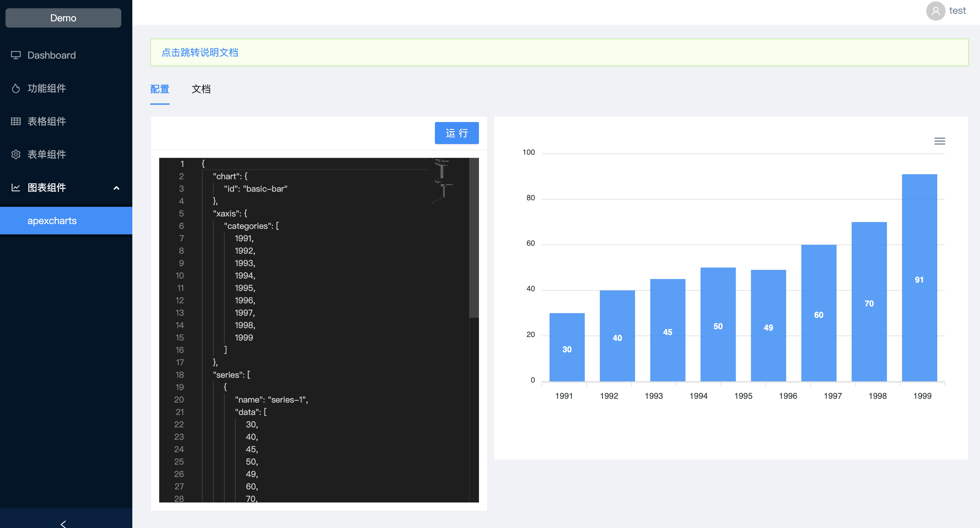Click the flame icon beside 功能组件
This screenshot has height=528, width=980.
[x=16, y=88]
